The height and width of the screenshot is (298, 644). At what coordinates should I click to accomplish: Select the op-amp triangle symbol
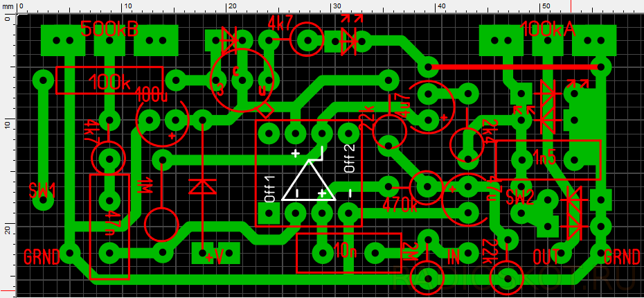[x=309, y=180]
